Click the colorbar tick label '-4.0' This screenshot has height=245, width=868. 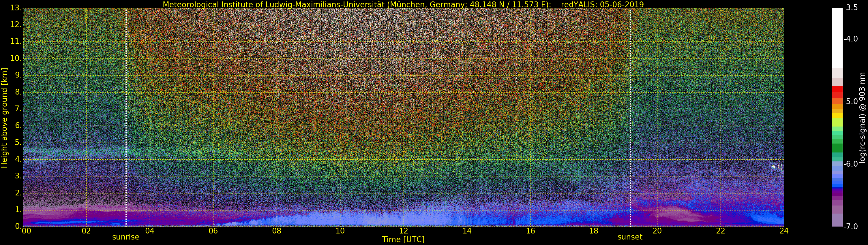[x=851, y=39]
